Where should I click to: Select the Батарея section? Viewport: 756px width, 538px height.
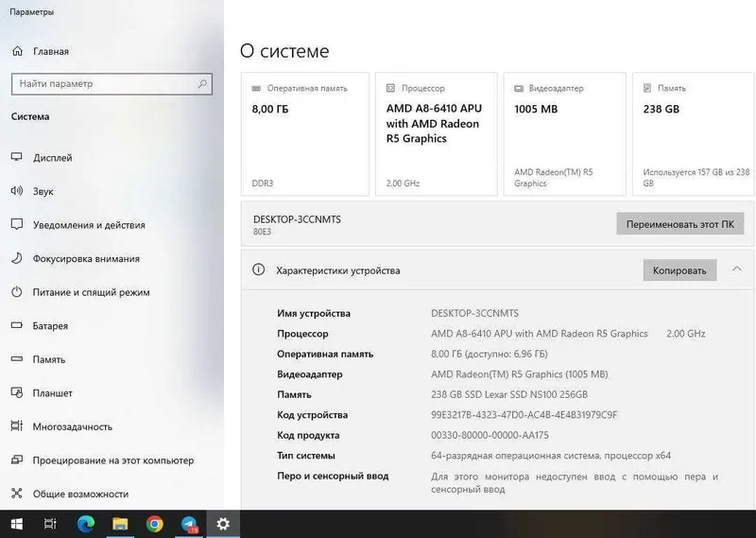(x=50, y=325)
